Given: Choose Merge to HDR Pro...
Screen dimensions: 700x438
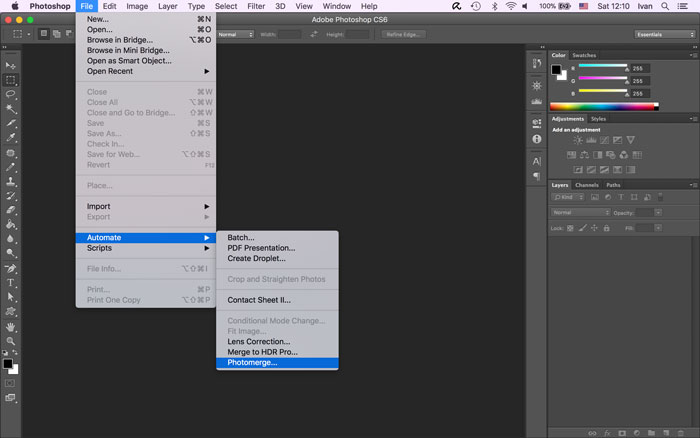Looking at the screenshot, I should tap(277, 352).
